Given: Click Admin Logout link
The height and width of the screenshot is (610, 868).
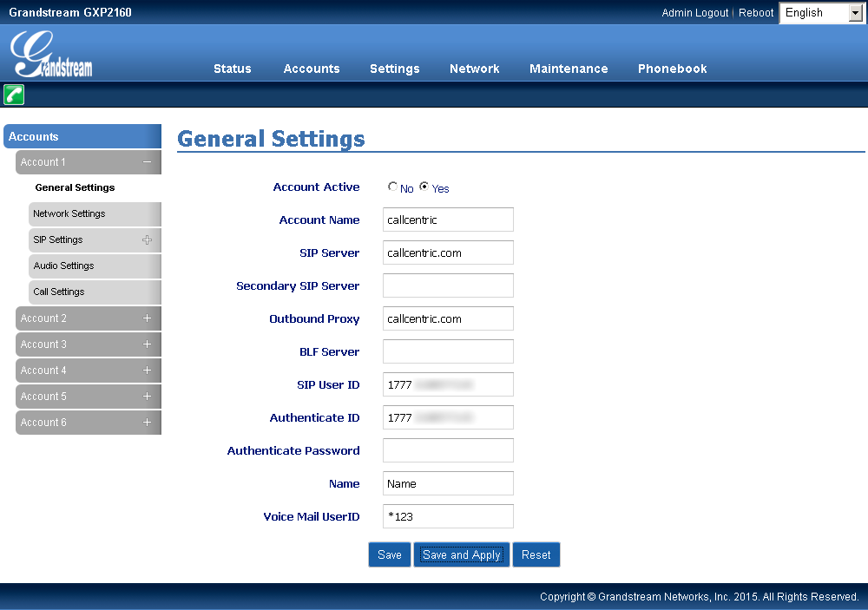Looking at the screenshot, I should [x=694, y=13].
